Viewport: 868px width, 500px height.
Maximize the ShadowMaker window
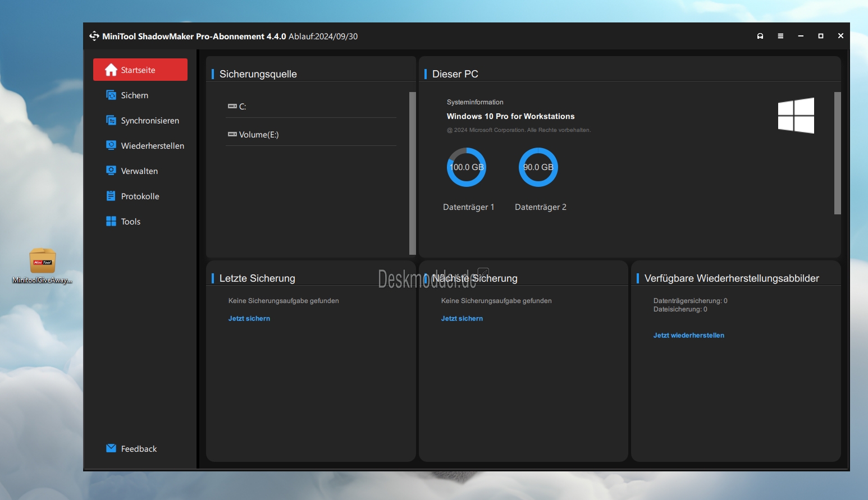tap(821, 36)
